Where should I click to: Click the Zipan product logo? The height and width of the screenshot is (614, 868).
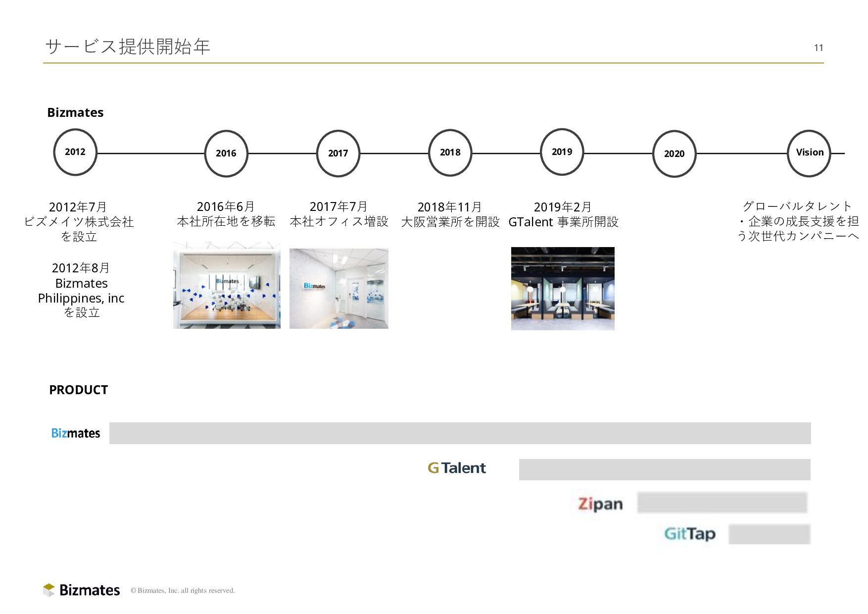tap(600, 504)
